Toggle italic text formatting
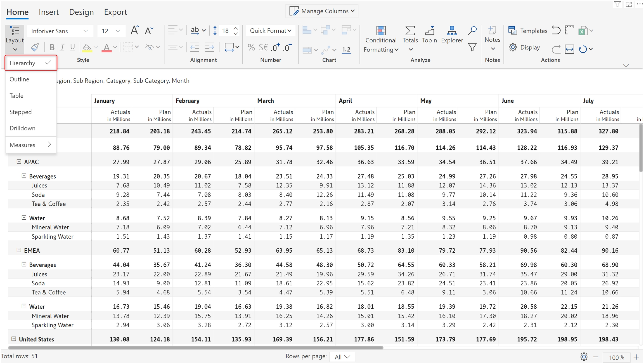Screen dimensions: 644x364 (62, 47)
